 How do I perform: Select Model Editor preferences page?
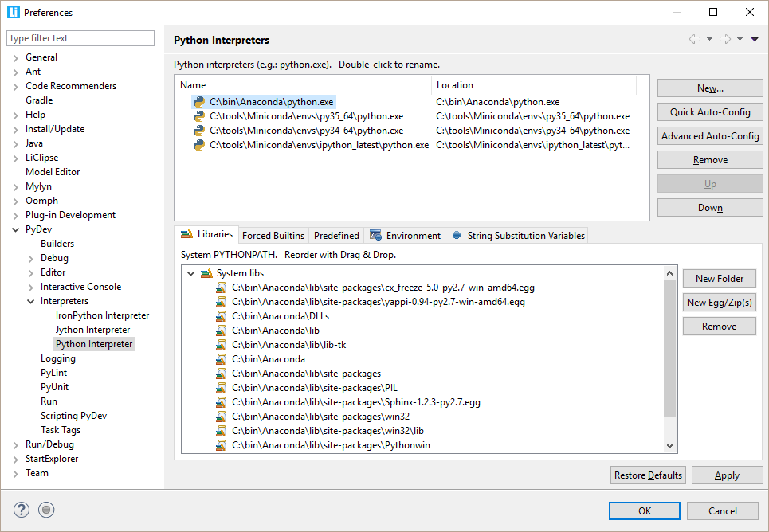tap(53, 171)
